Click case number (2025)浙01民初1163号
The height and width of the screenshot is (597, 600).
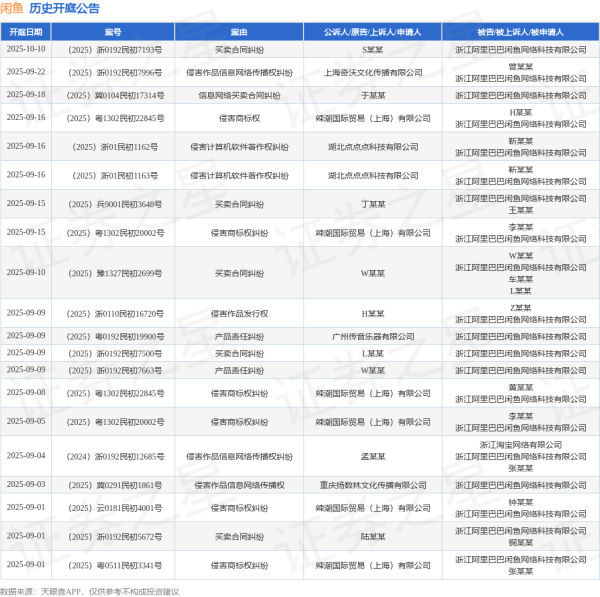(x=115, y=176)
